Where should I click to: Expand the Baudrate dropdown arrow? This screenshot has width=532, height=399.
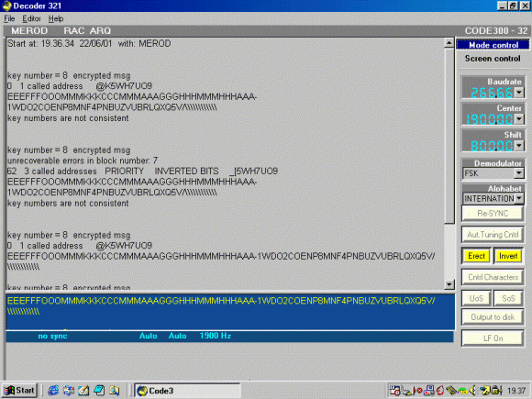tap(519, 93)
